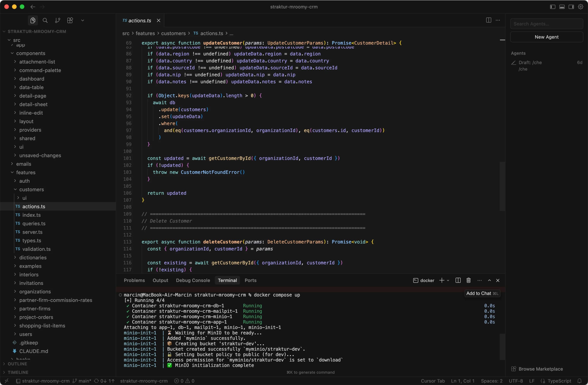
Task: Open the Source Control view
Action: [57, 20]
